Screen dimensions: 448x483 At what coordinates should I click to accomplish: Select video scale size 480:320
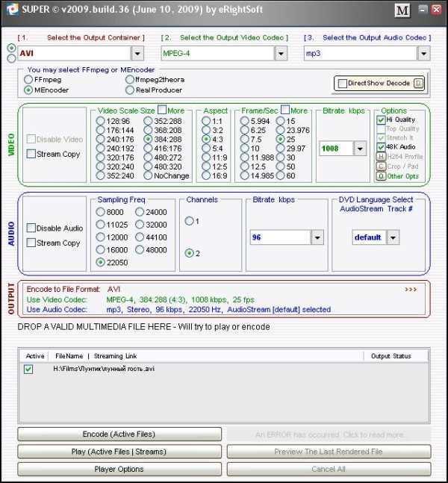coord(148,166)
